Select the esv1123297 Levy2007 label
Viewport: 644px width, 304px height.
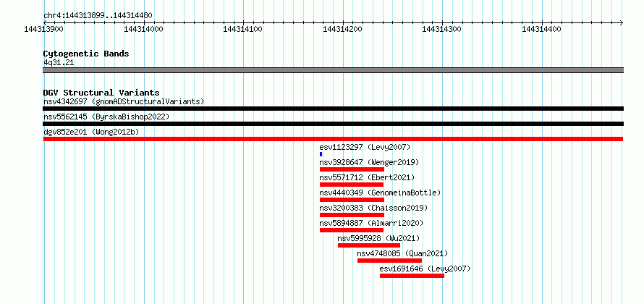pos(365,147)
